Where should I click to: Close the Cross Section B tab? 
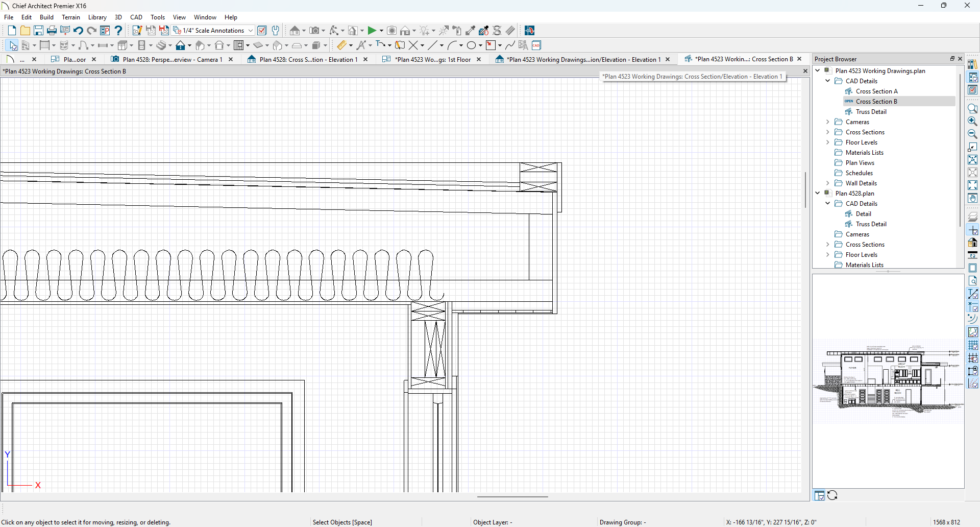point(799,59)
